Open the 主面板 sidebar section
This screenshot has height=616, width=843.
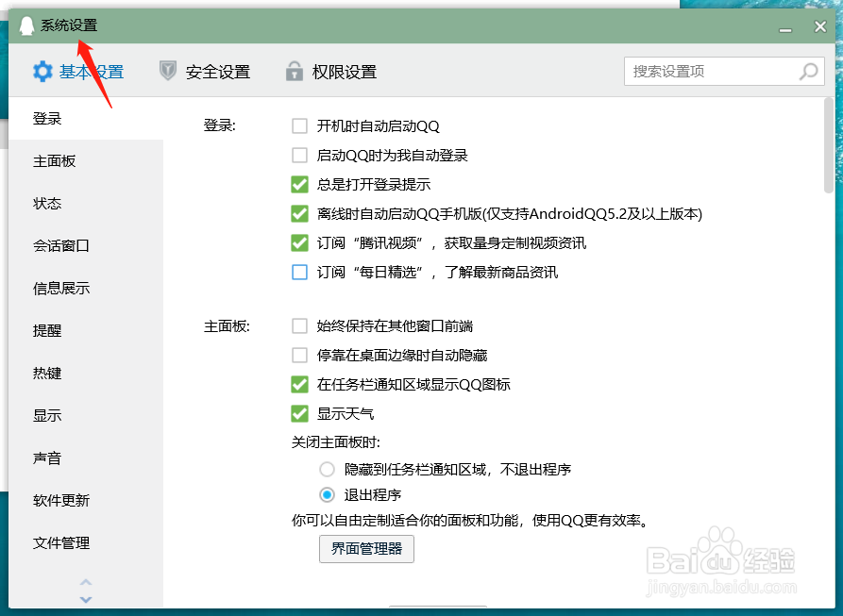(86, 161)
